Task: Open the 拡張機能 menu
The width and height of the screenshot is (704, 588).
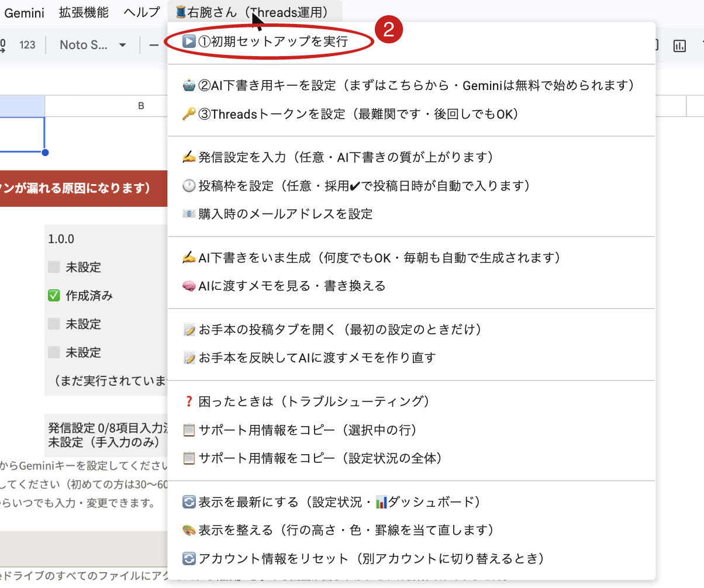Action: click(x=84, y=12)
